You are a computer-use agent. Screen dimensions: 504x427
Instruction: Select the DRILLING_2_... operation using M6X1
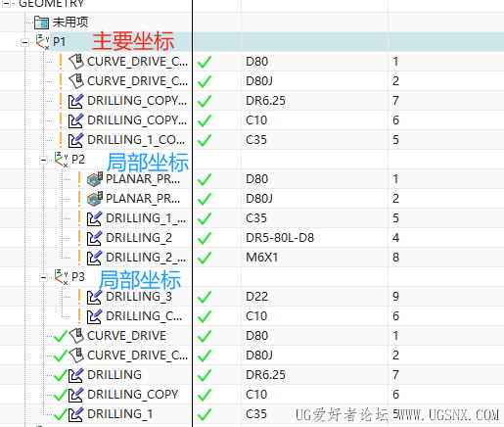tap(146, 258)
